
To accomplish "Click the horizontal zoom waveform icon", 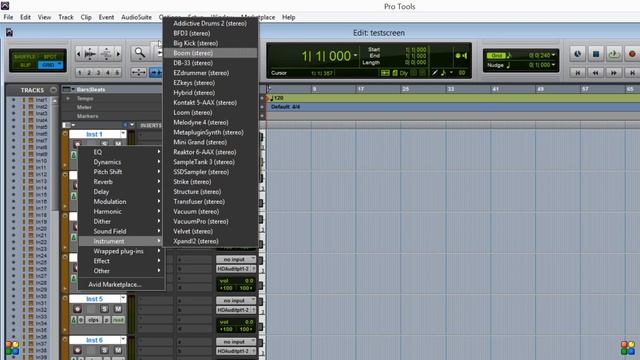I will 90,54.
